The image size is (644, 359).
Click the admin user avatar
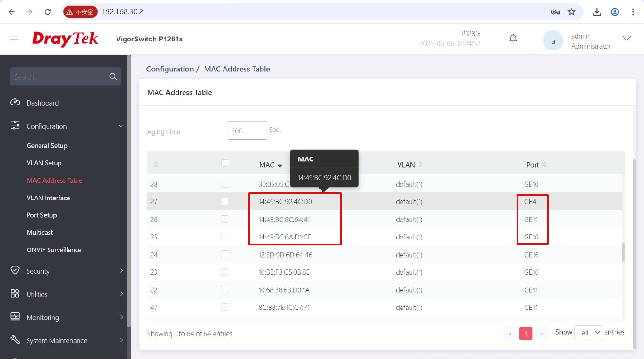(553, 41)
